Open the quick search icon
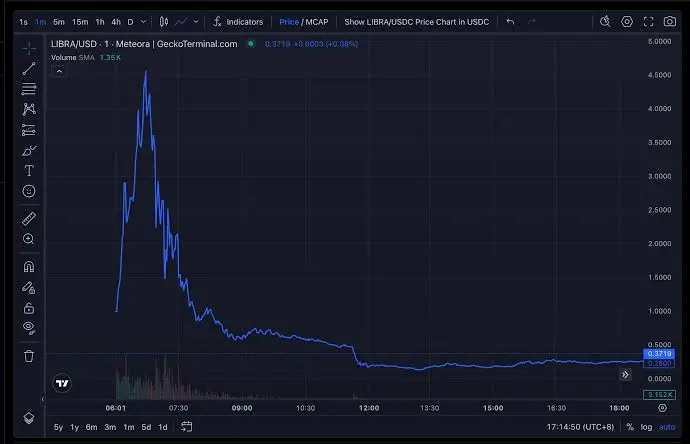 pos(606,21)
